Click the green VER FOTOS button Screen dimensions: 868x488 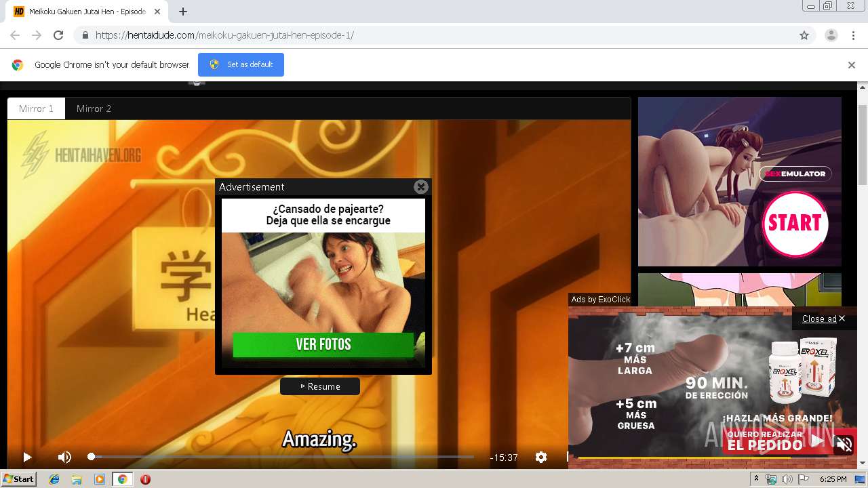tap(323, 344)
